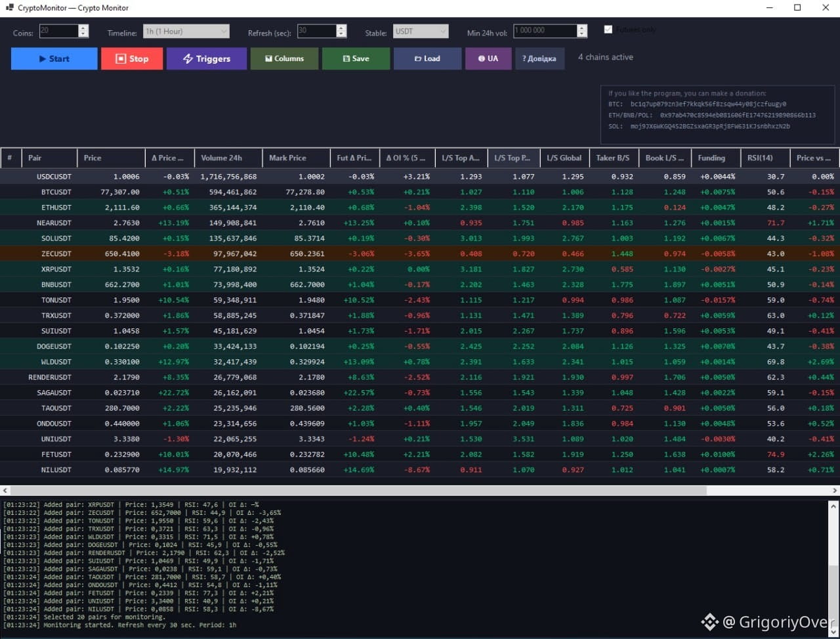Load saved settings with Load button
This screenshot has height=639, width=840.
point(428,58)
